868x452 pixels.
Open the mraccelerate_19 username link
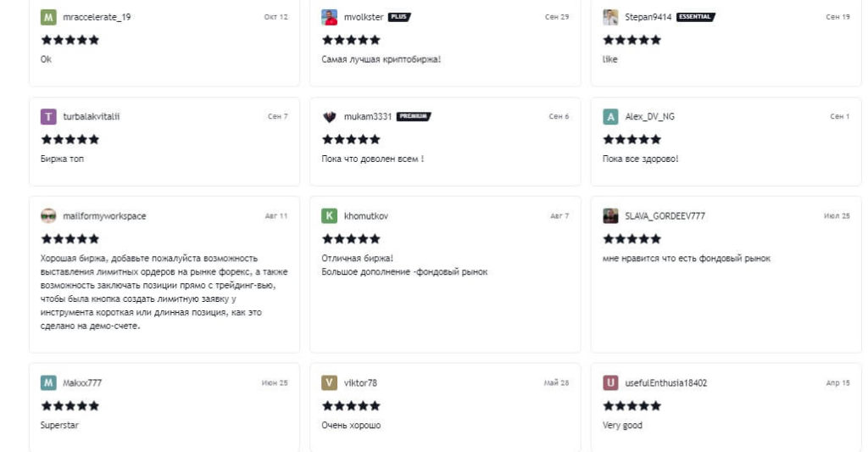tap(97, 17)
